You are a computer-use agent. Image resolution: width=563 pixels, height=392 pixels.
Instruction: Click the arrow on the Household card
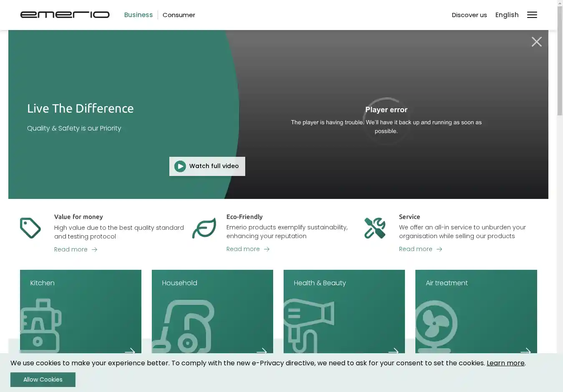coord(261,351)
